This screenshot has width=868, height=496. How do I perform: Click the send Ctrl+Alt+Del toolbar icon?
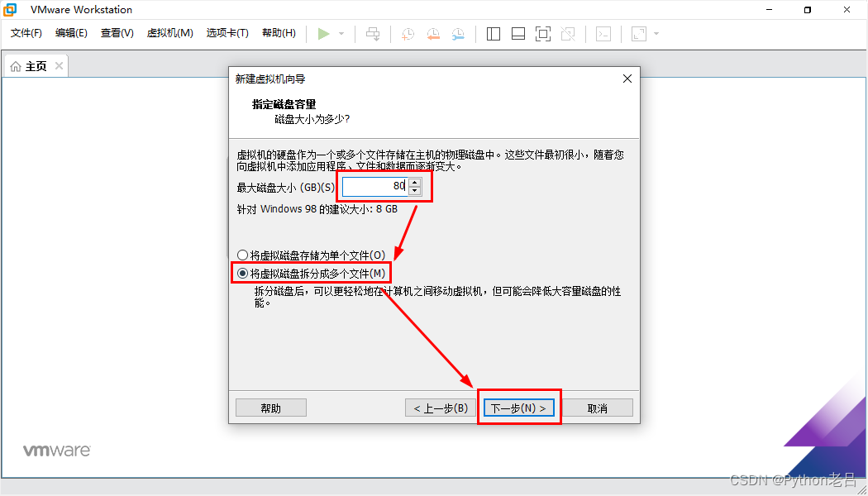373,34
